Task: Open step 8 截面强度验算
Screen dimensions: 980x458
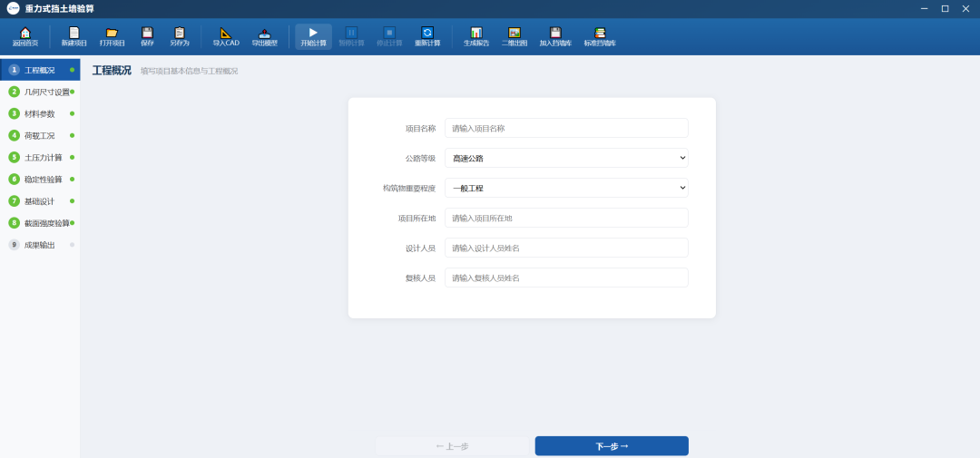Action: coord(40,223)
